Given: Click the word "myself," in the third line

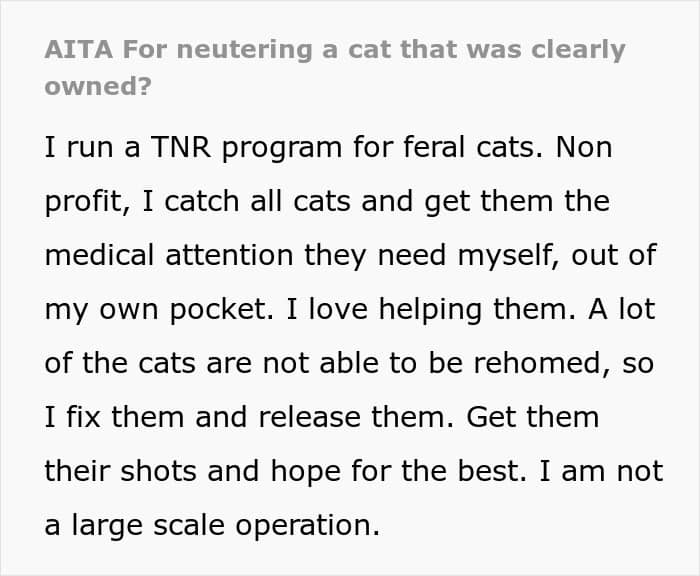Looking at the screenshot, I should [x=508, y=257].
